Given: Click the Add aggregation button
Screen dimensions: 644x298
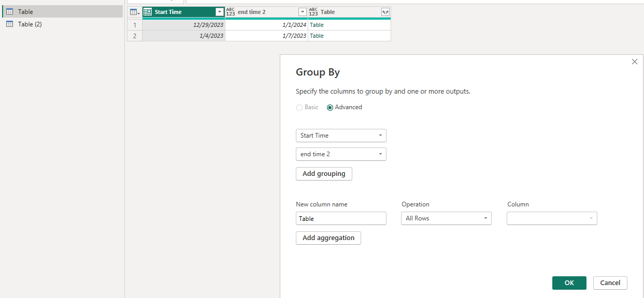Looking at the screenshot, I should tap(328, 238).
